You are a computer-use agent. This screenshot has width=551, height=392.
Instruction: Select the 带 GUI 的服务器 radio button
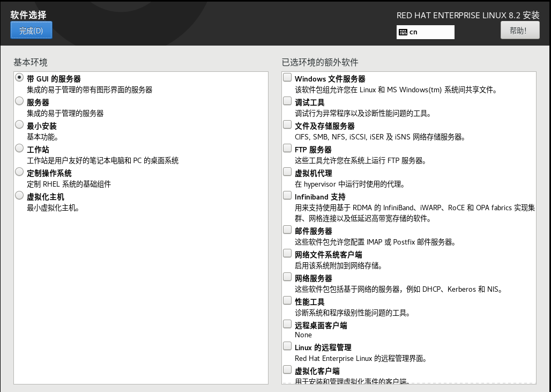19,77
